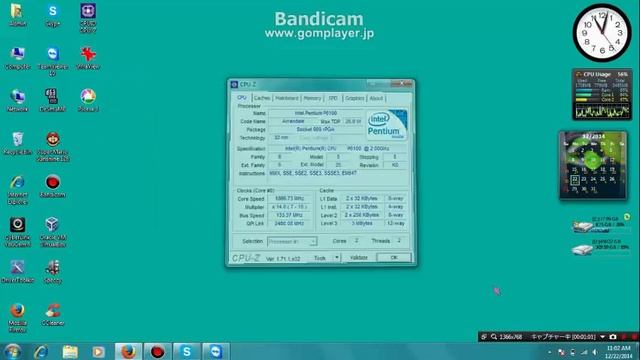The height and width of the screenshot is (360, 640).
Task: Open the TeamViewer 10 desktop shortcut
Action: 53,61
